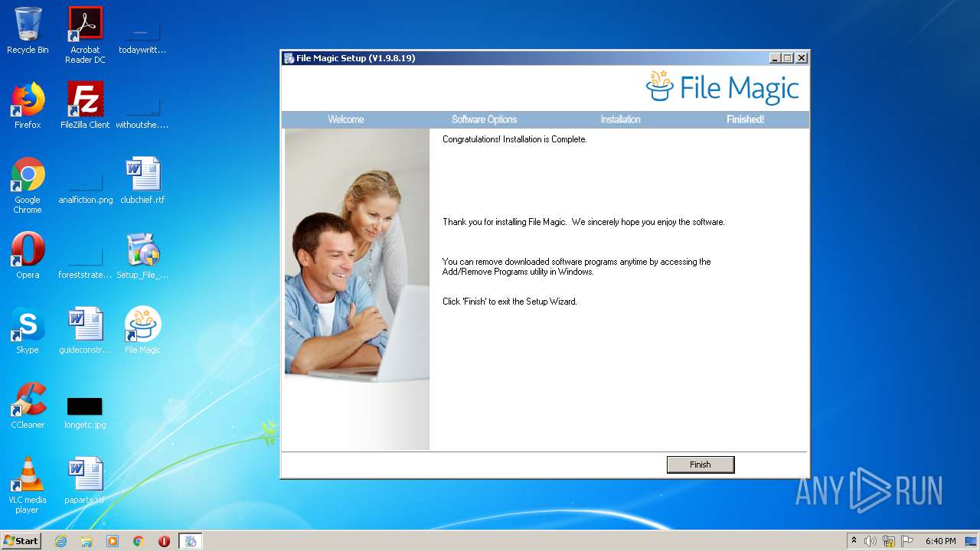Open the File Magic desktop shortcut
Image resolution: width=980 pixels, height=551 pixels.
tap(142, 331)
